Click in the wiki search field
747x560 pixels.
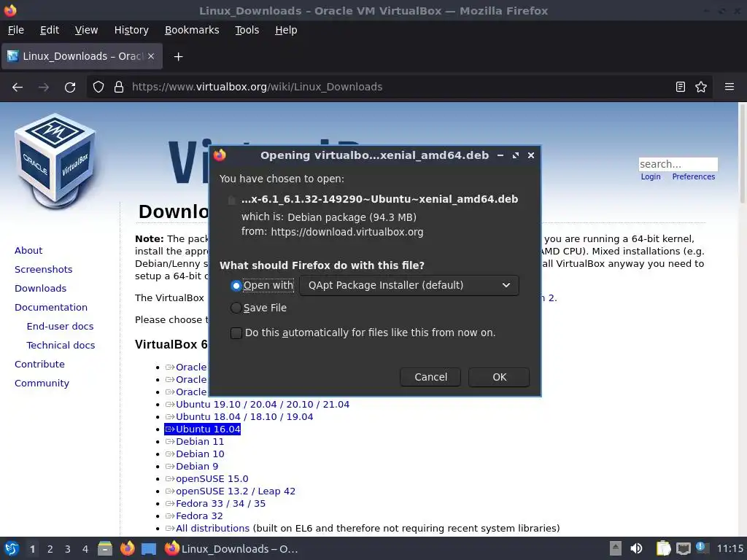point(678,164)
